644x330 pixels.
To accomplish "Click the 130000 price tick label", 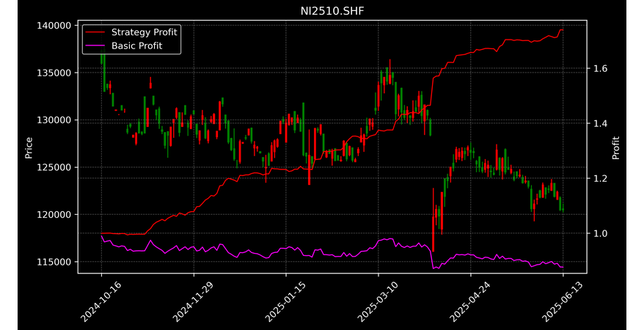I will click(x=54, y=120).
